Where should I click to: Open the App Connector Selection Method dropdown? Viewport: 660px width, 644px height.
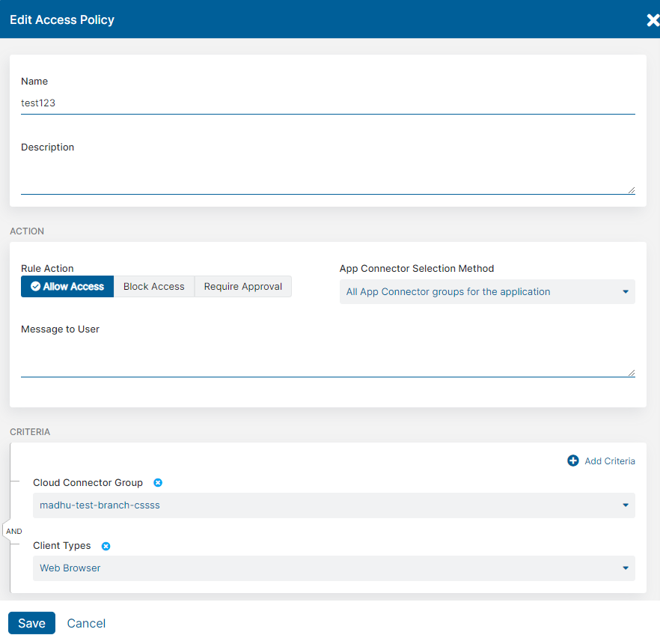click(486, 291)
